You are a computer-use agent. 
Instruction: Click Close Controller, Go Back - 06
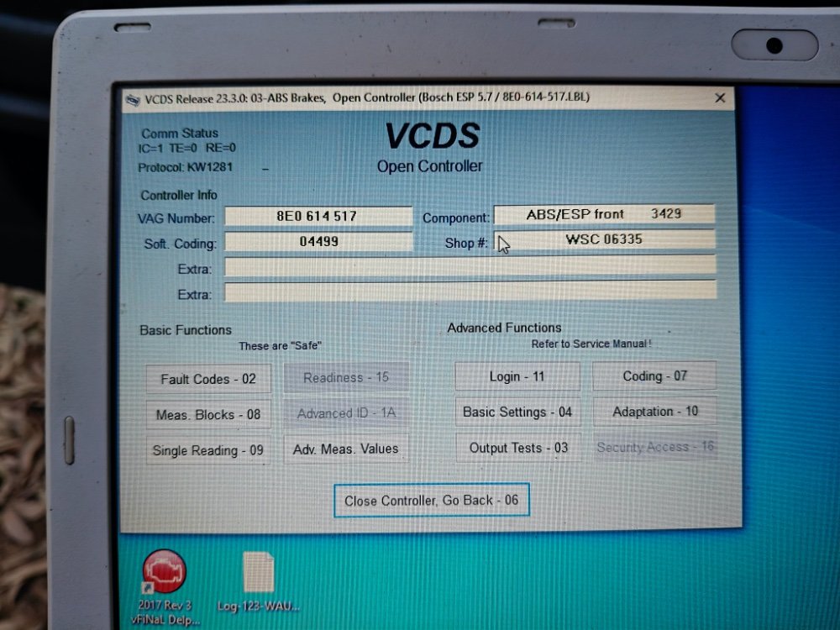pyautogui.click(x=432, y=501)
